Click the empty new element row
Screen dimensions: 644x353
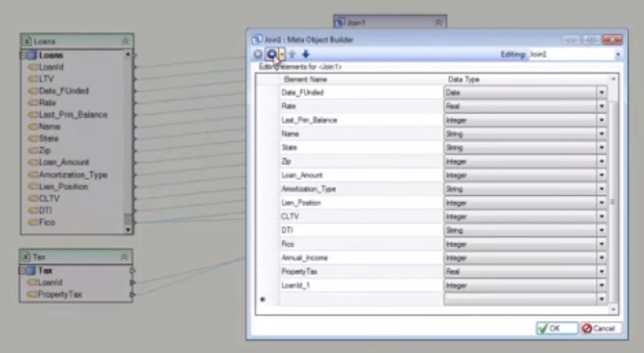tap(360, 299)
